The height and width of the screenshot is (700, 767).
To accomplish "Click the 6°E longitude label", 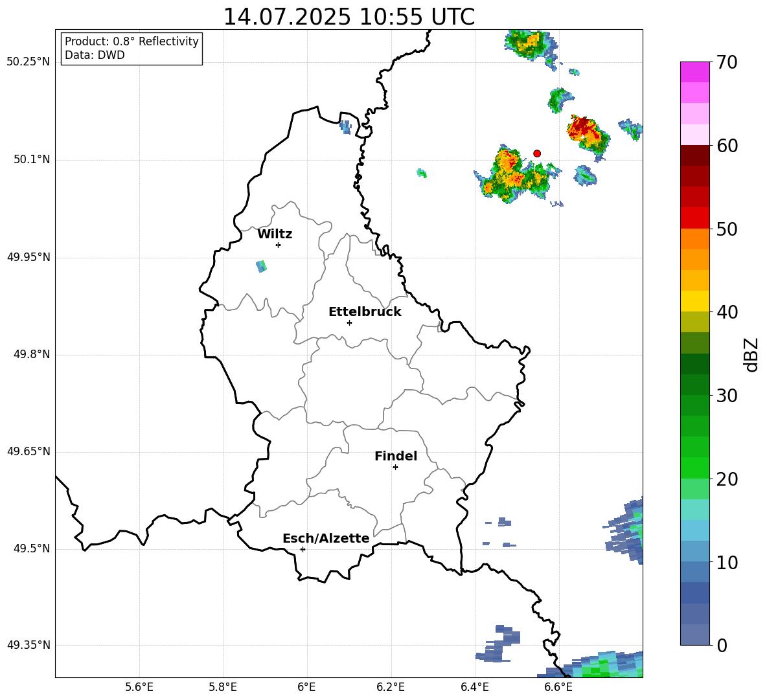I will pos(306,687).
